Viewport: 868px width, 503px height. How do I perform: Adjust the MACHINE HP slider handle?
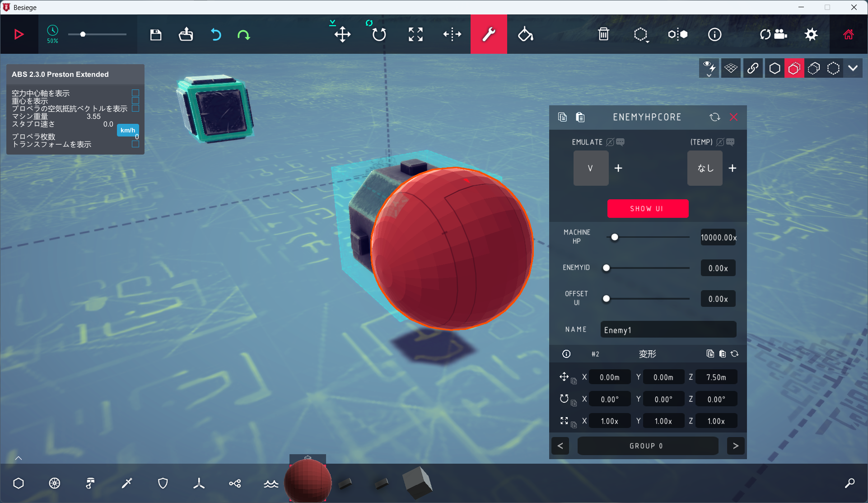pyautogui.click(x=615, y=237)
